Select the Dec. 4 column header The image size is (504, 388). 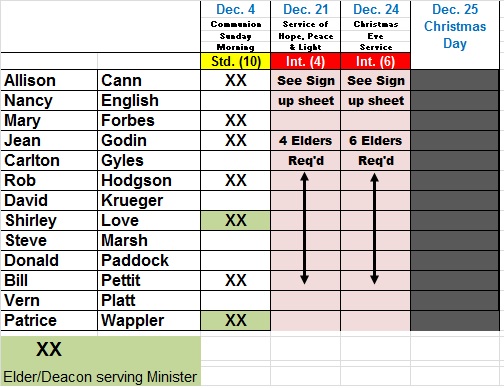[235, 9]
